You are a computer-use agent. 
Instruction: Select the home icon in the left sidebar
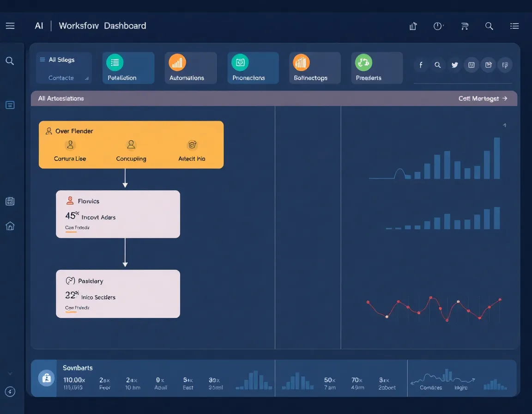coord(10,226)
